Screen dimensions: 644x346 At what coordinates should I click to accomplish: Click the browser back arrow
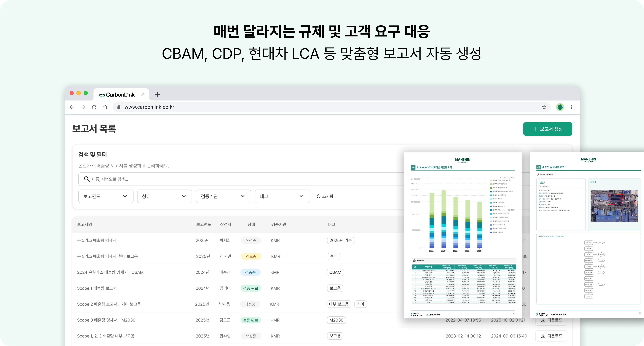click(x=72, y=107)
